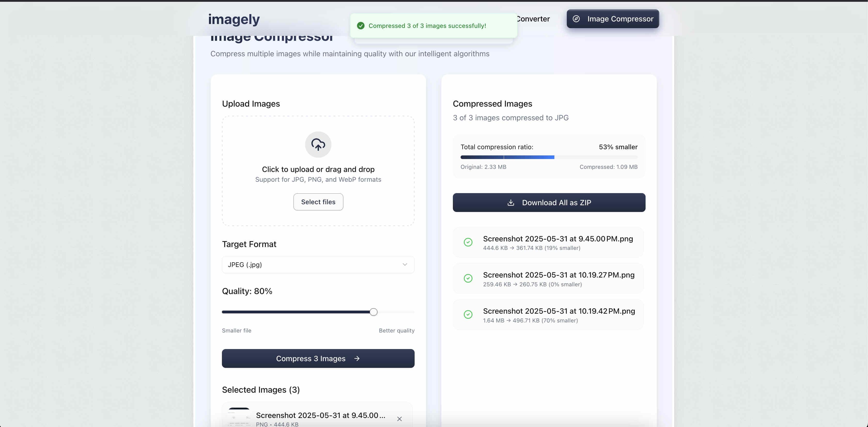Click the total compression ratio progress bar

click(x=549, y=157)
